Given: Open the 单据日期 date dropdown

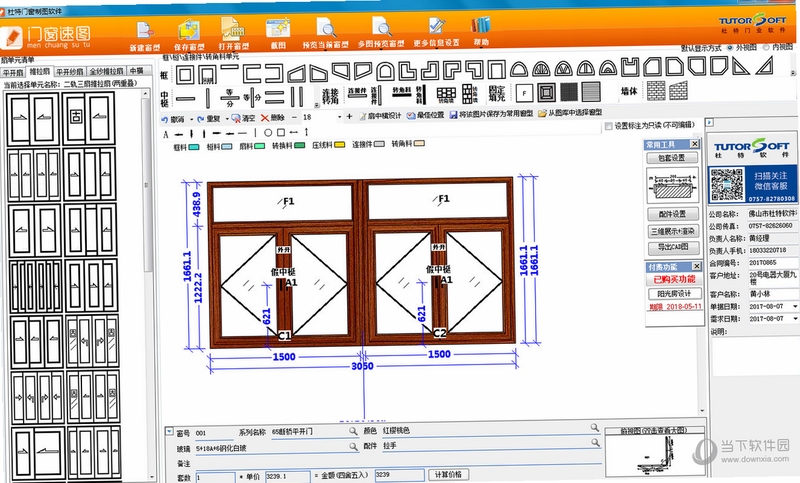Looking at the screenshot, I should point(795,306).
